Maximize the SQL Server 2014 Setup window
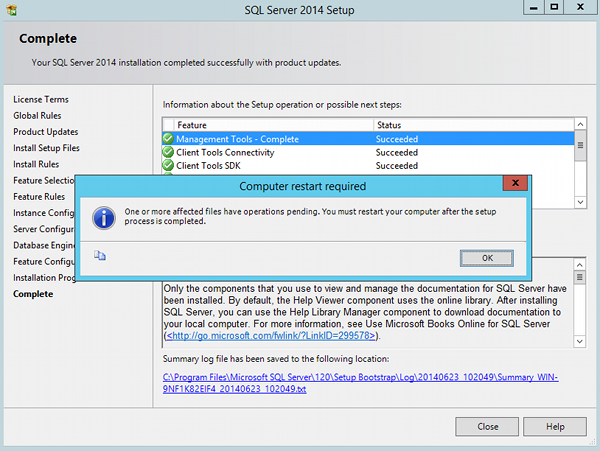This screenshot has width=600, height=451. coord(554,7)
